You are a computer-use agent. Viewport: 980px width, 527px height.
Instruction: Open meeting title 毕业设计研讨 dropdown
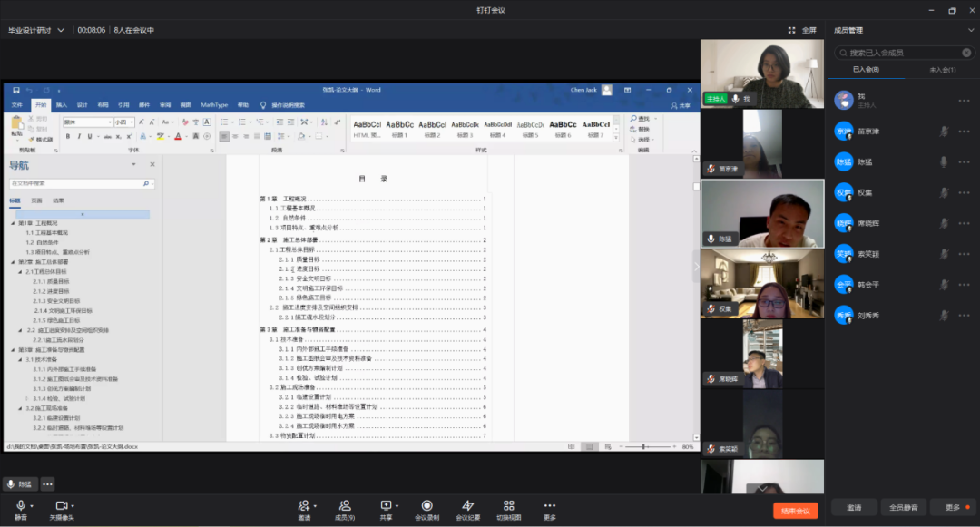61,30
